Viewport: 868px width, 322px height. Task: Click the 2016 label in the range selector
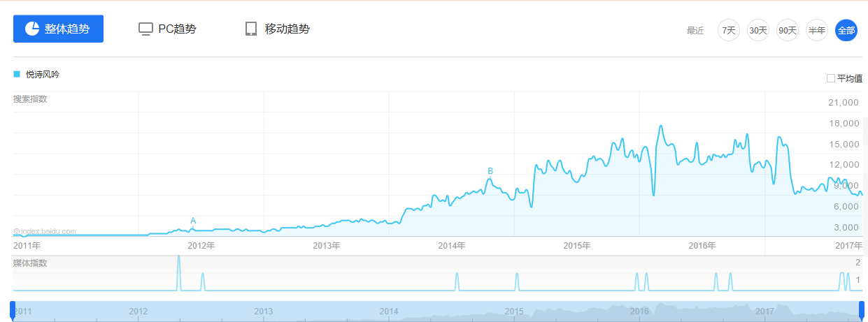tap(639, 311)
